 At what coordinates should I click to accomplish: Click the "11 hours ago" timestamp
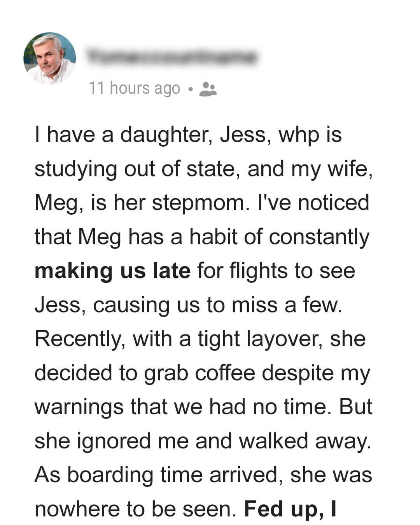point(135,88)
